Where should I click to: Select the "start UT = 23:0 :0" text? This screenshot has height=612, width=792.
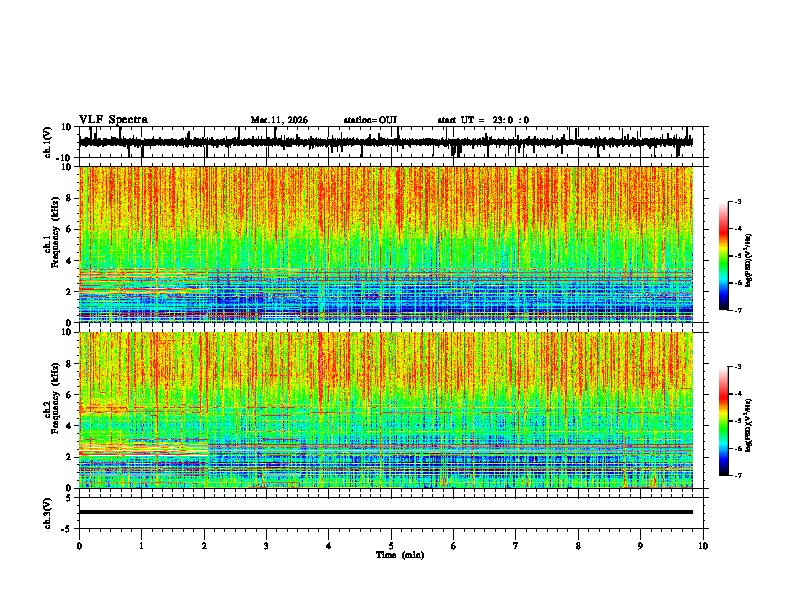coord(483,120)
